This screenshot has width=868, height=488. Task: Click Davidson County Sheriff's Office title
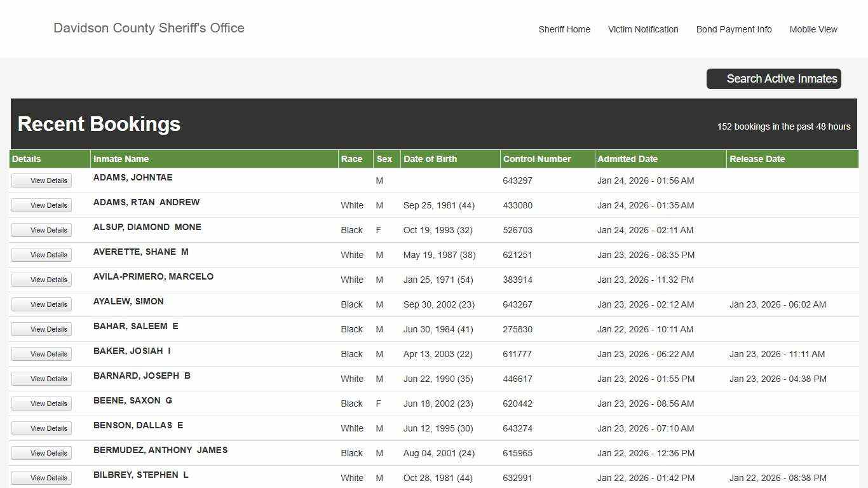(x=149, y=28)
